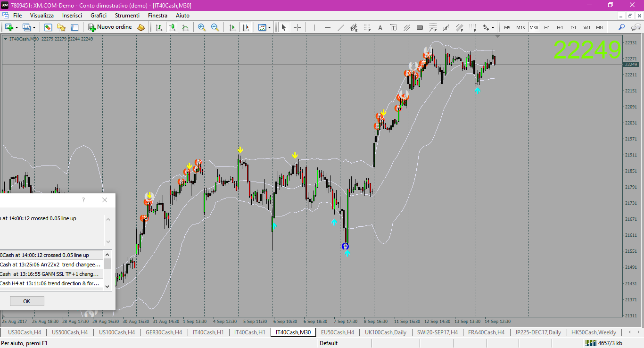Click OK in the alert dialog
The height and width of the screenshot is (348, 644).
tap(27, 301)
